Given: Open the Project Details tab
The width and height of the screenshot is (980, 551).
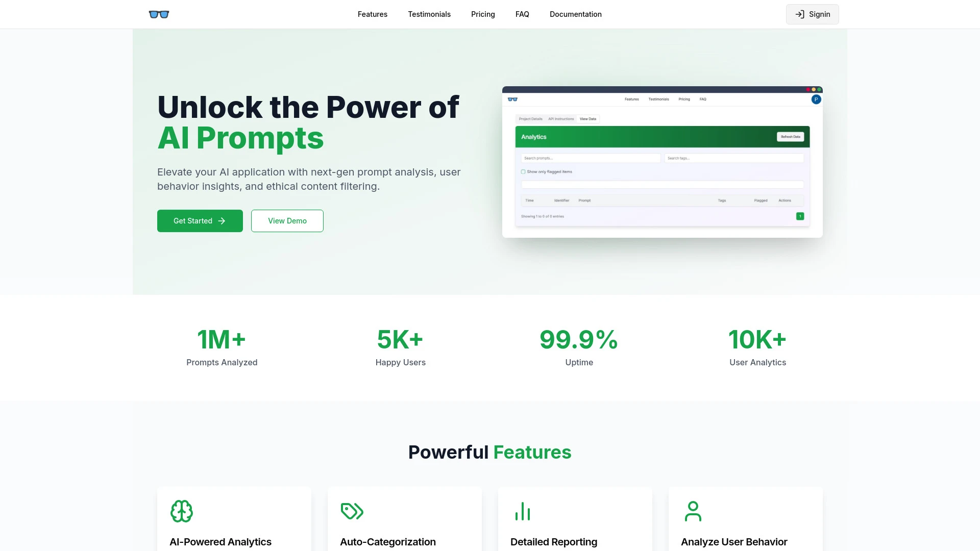Looking at the screenshot, I should (x=531, y=119).
